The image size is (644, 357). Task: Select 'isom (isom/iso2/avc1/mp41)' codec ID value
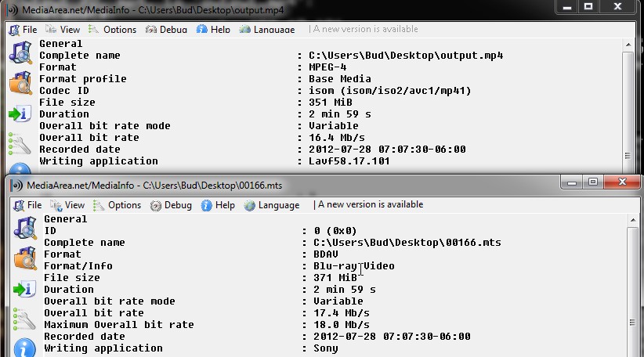tap(389, 91)
